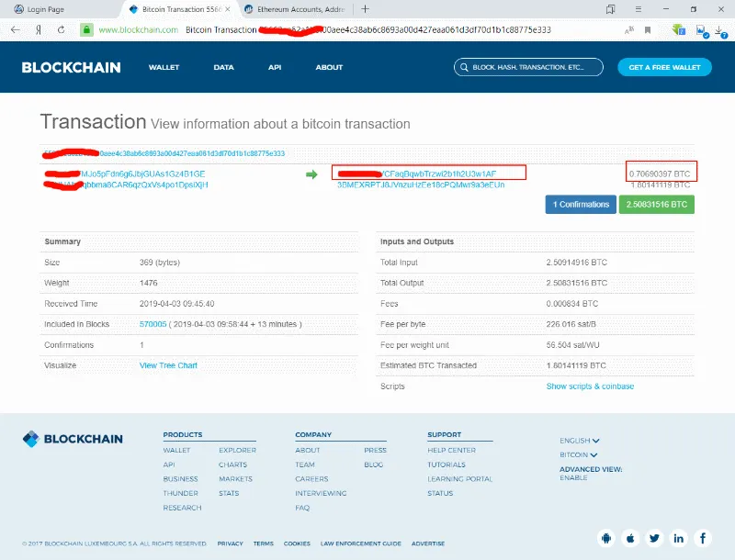Click the 1 Confirmations button
Image resolution: width=735 pixels, height=560 pixels.
tap(581, 205)
